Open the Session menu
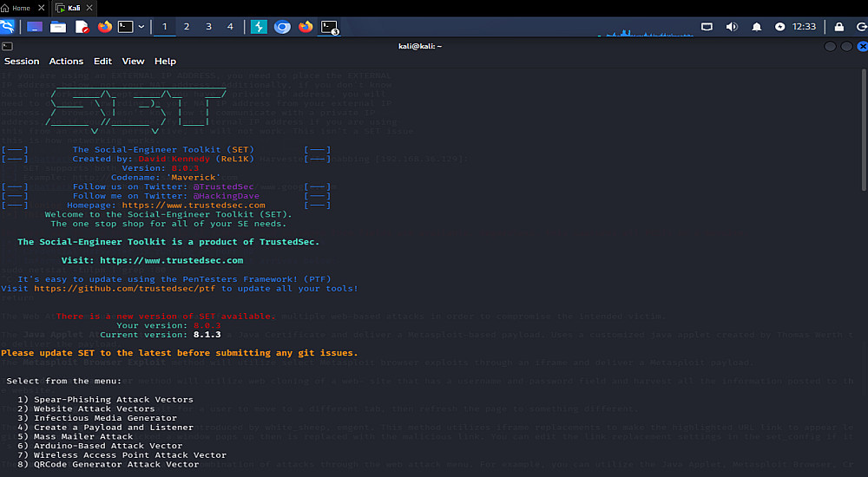The image size is (868, 477). (22, 62)
